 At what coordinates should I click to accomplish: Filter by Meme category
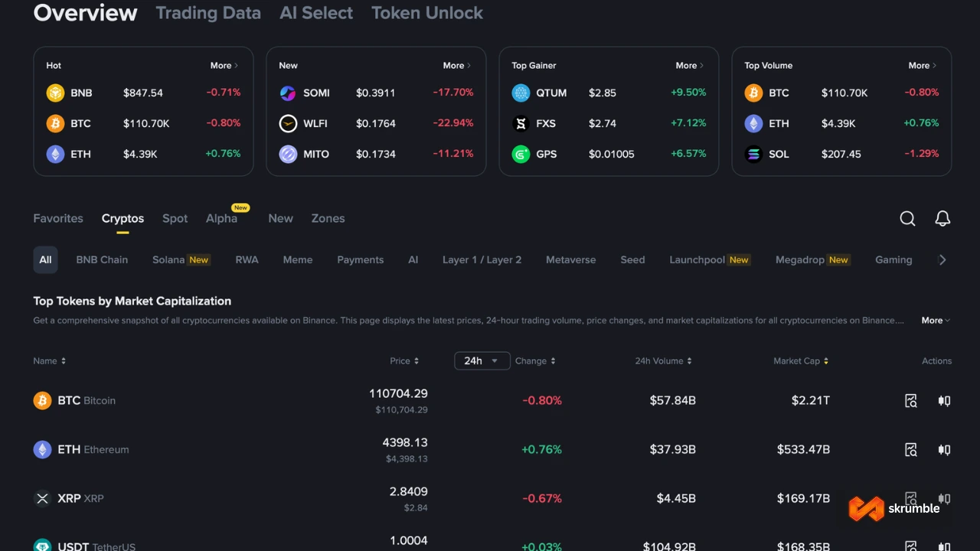(298, 259)
